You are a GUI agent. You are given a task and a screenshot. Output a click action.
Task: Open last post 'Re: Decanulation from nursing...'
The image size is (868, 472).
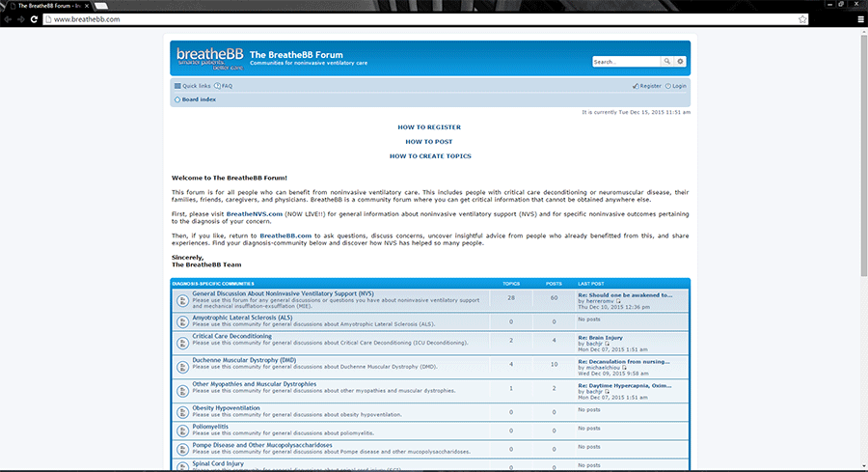point(624,361)
